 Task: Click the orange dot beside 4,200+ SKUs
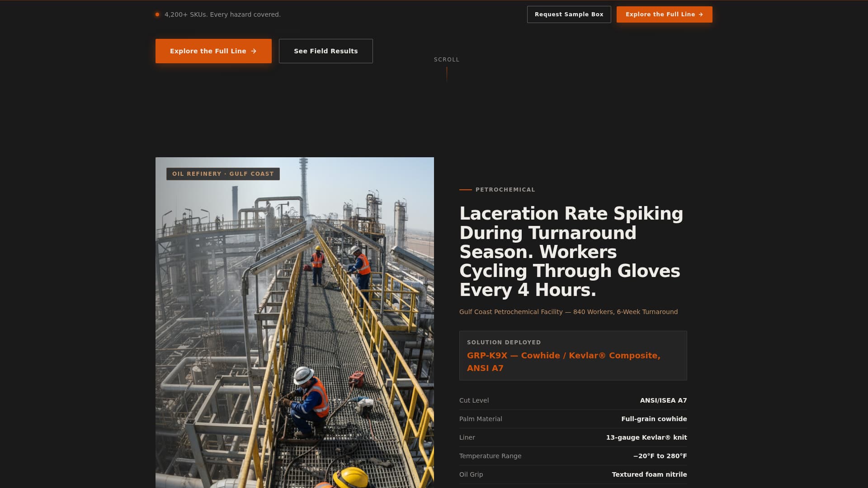pos(157,14)
